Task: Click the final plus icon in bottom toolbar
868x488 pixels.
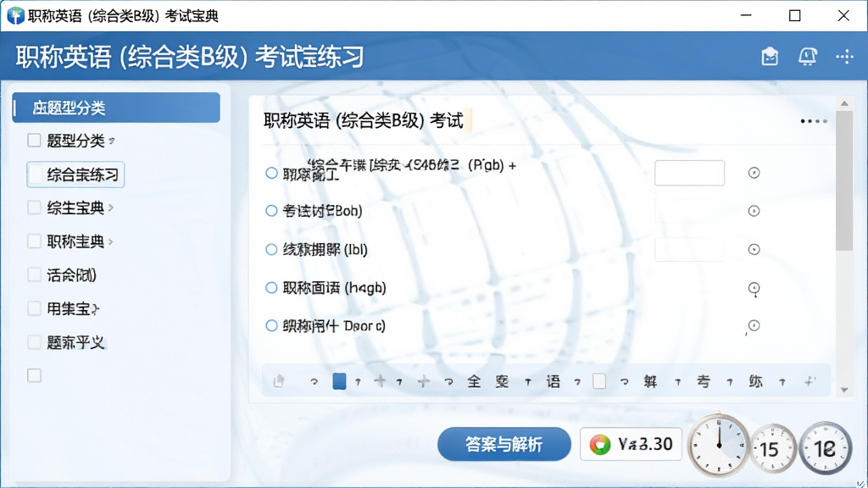Action: pyautogui.click(x=810, y=381)
